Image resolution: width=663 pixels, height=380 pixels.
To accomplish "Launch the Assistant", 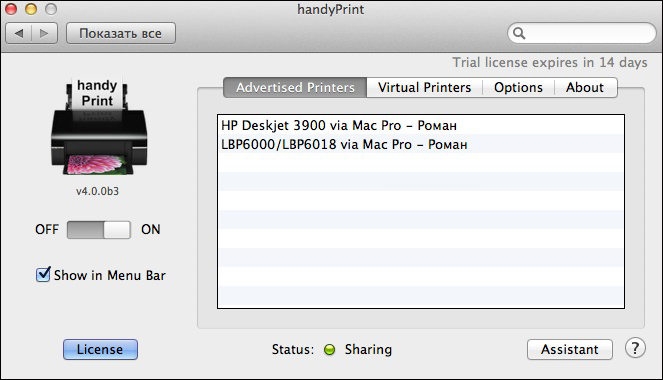I will click(x=570, y=350).
